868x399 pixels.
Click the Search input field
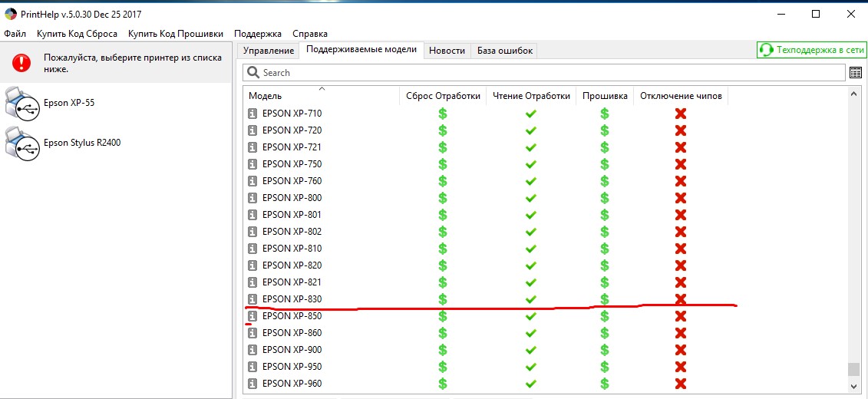(x=543, y=72)
